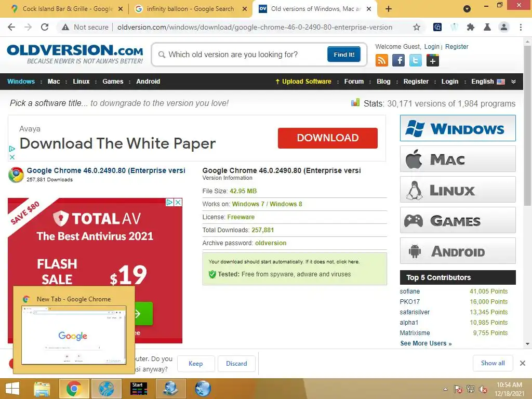Click the Freeware license link
This screenshot has width=532, height=399.
point(241,217)
